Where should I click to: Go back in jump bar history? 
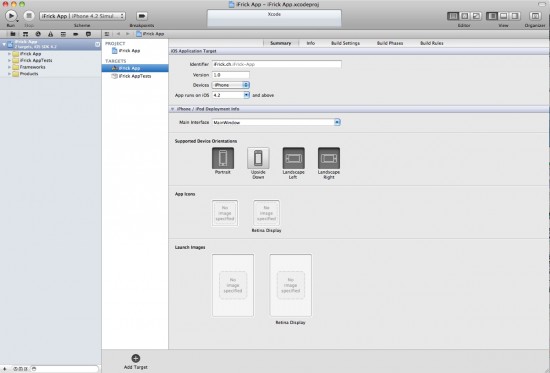[x=119, y=34]
